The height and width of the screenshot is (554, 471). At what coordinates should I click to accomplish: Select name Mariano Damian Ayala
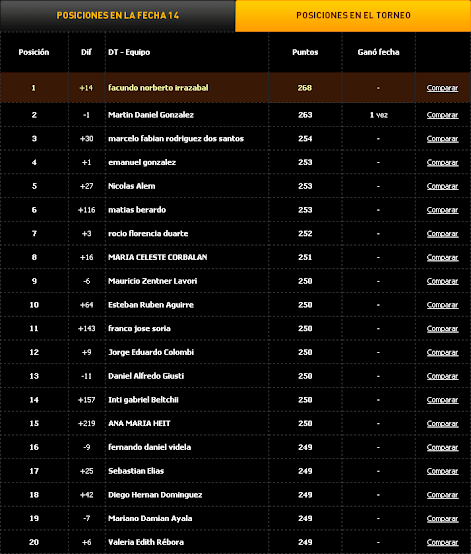[150, 519]
